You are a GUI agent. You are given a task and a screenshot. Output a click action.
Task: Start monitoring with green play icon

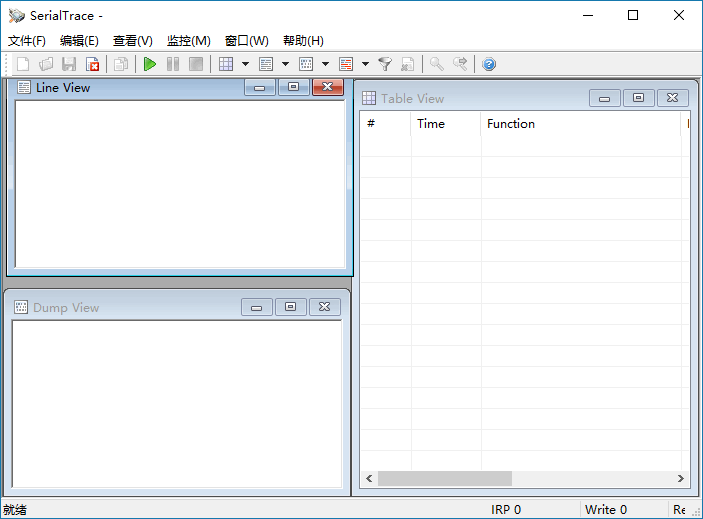pyautogui.click(x=150, y=64)
